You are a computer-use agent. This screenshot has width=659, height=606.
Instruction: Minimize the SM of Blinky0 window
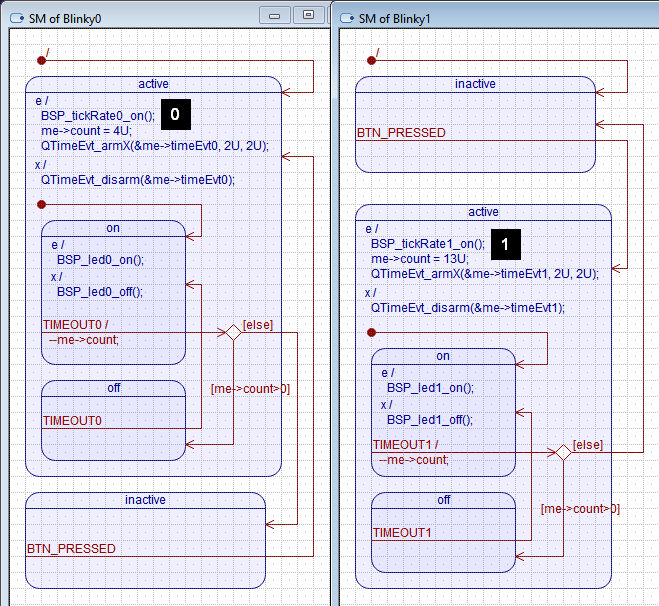pyautogui.click(x=274, y=15)
